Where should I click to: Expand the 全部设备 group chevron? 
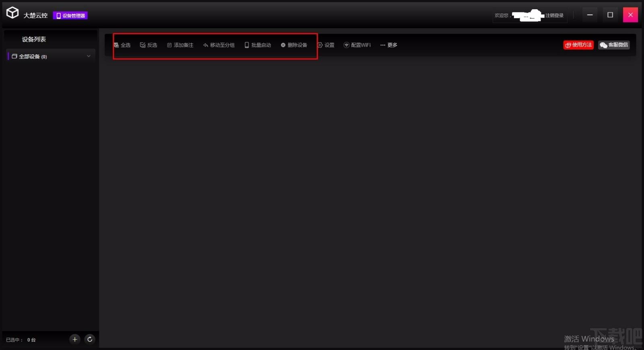[x=89, y=56]
